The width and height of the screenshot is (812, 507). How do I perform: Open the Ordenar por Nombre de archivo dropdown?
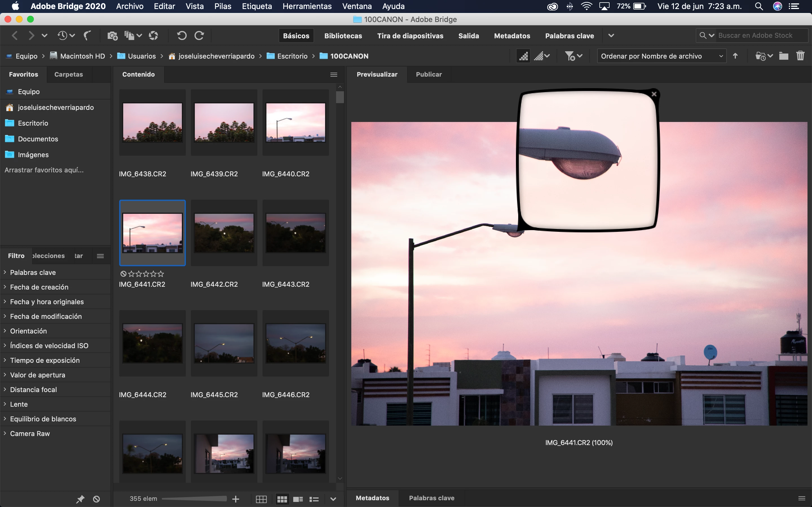click(x=661, y=56)
